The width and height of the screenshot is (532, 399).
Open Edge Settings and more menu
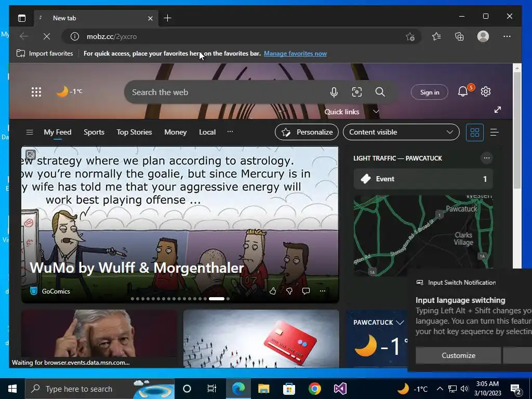coord(507,36)
